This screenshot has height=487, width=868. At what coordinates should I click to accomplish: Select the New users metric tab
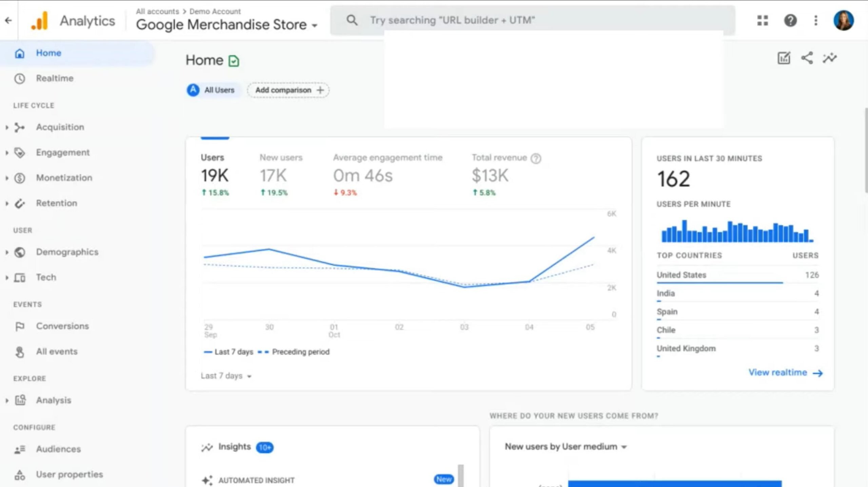pos(281,174)
